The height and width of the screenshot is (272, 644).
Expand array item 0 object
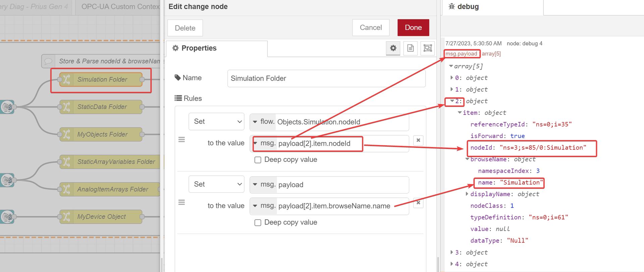pyautogui.click(x=451, y=78)
